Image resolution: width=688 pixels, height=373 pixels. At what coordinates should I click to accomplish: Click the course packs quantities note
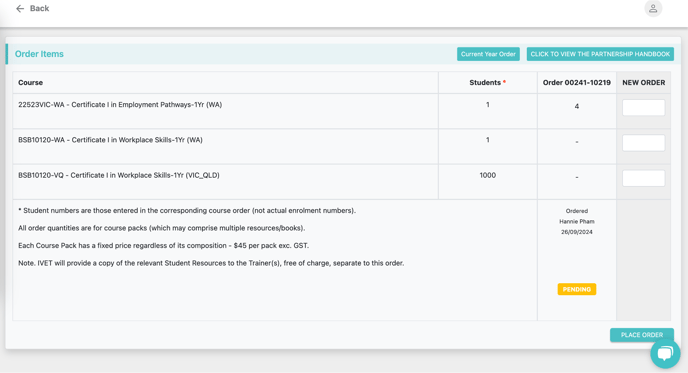pyautogui.click(x=161, y=228)
